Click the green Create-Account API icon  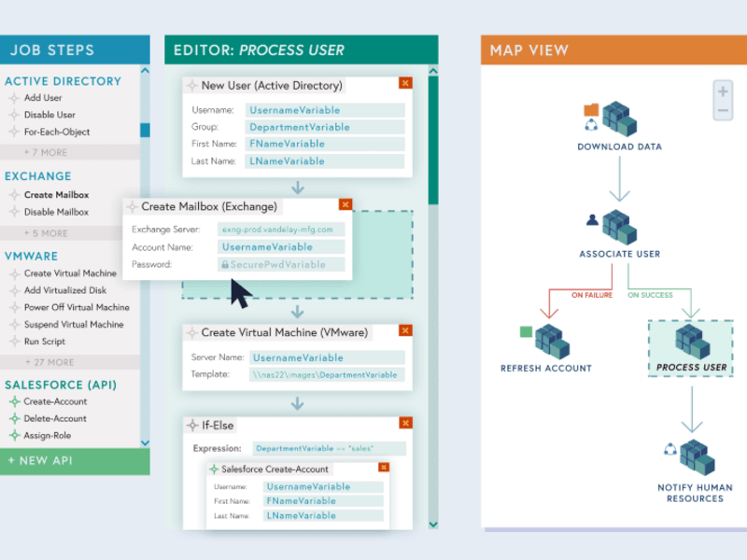click(x=15, y=401)
